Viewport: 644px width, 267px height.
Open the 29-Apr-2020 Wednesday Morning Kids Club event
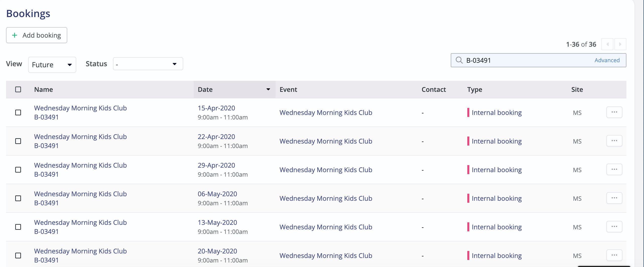coord(326,169)
